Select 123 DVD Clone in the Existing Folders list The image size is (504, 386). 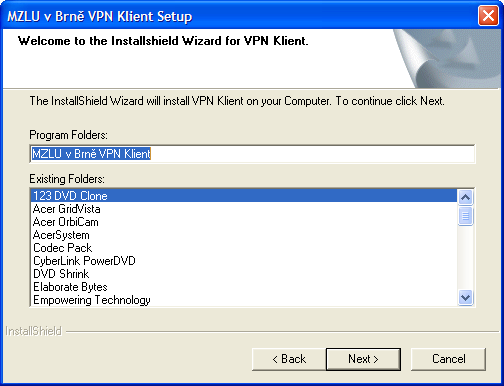coord(244,196)
